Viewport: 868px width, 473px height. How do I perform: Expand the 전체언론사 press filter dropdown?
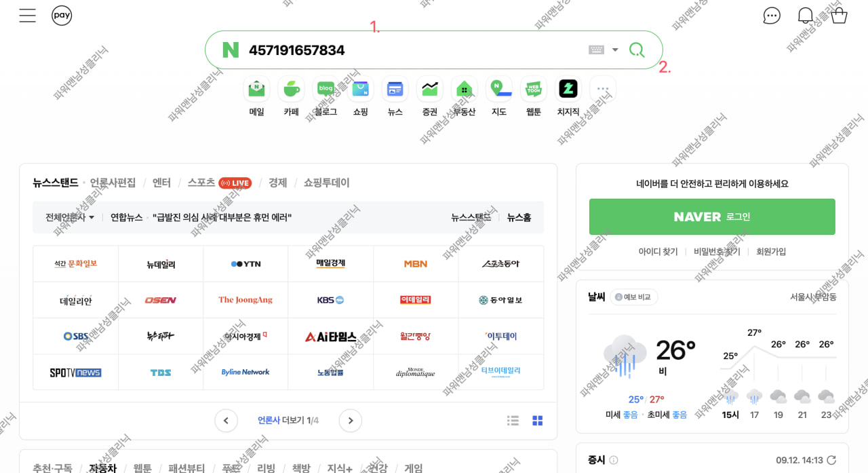pyautogui.click(x=70, y=218)
